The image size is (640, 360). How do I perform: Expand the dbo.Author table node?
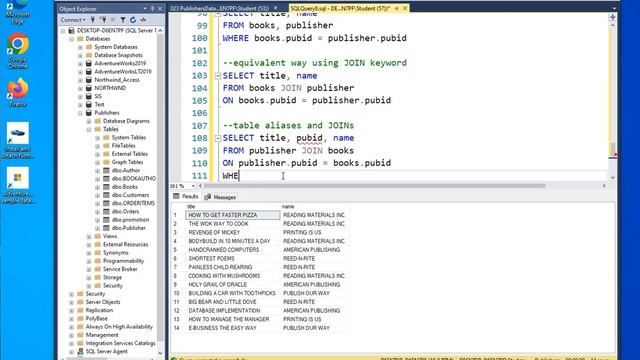tap(98, 171)
